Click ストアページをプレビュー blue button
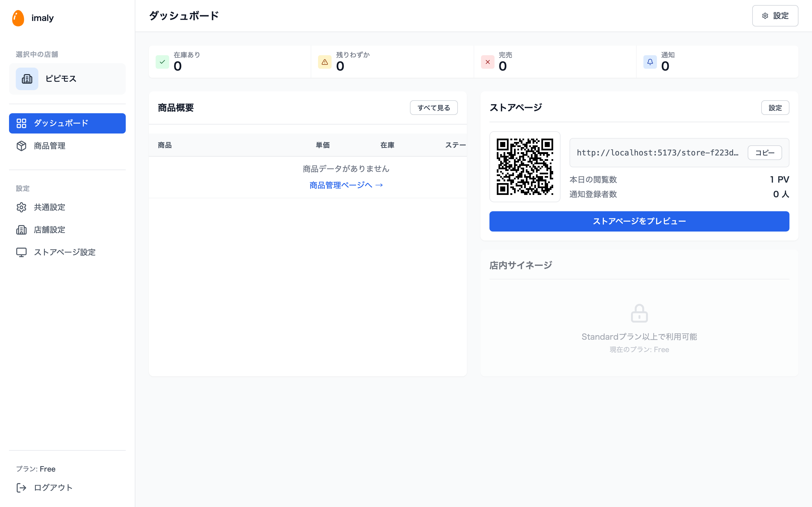This screenshot has height=507, width=812. coord(639,221)
